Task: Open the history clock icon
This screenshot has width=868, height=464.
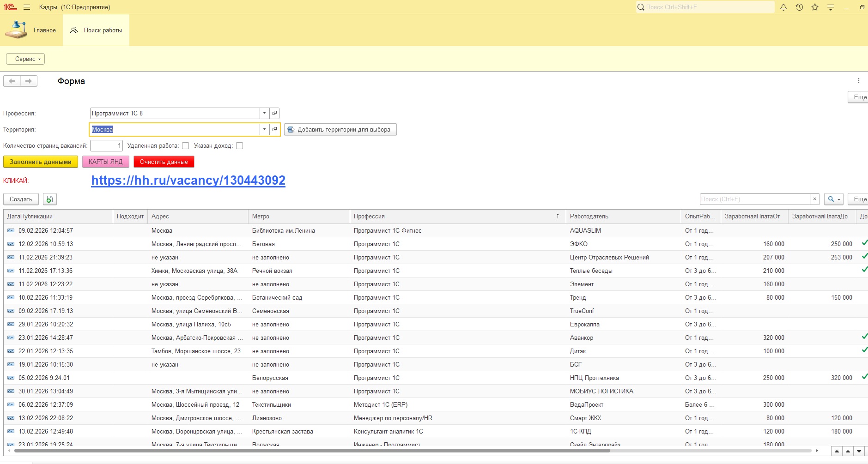Action: coord(799,7)
